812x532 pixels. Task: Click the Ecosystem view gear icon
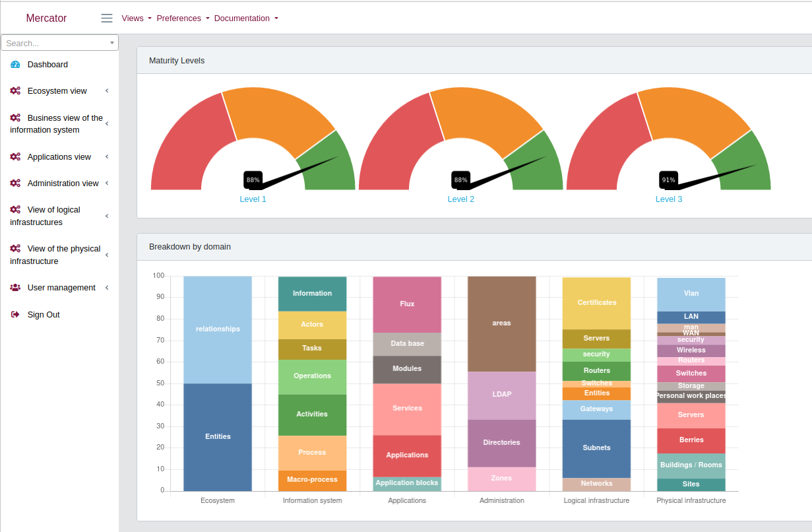click(x=15, y=90)
